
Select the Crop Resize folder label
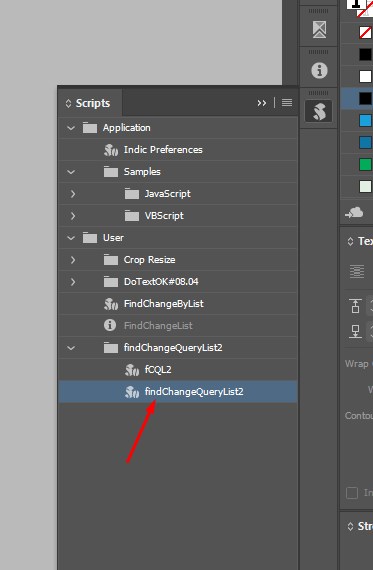coord(149,260)
